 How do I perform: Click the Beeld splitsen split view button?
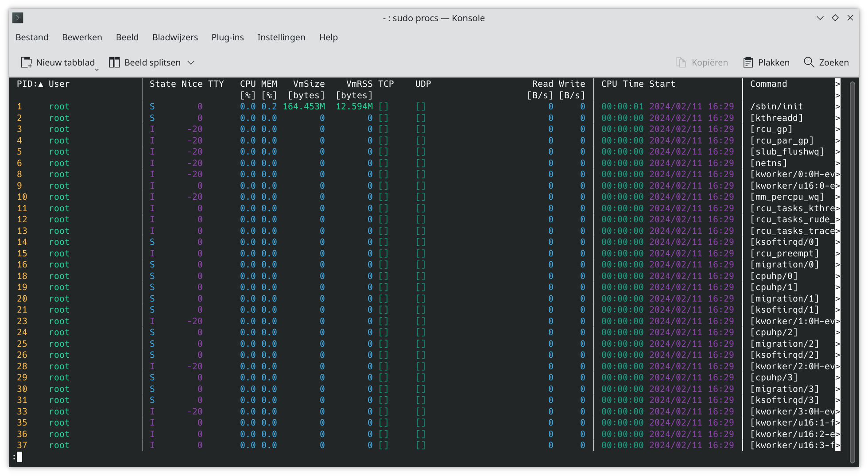point(145,62)
